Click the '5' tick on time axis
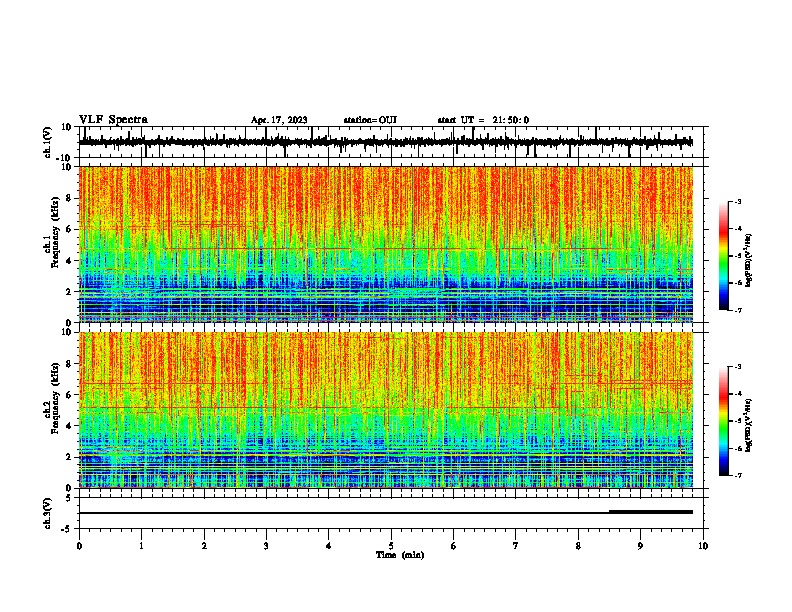 coord(391,546)
